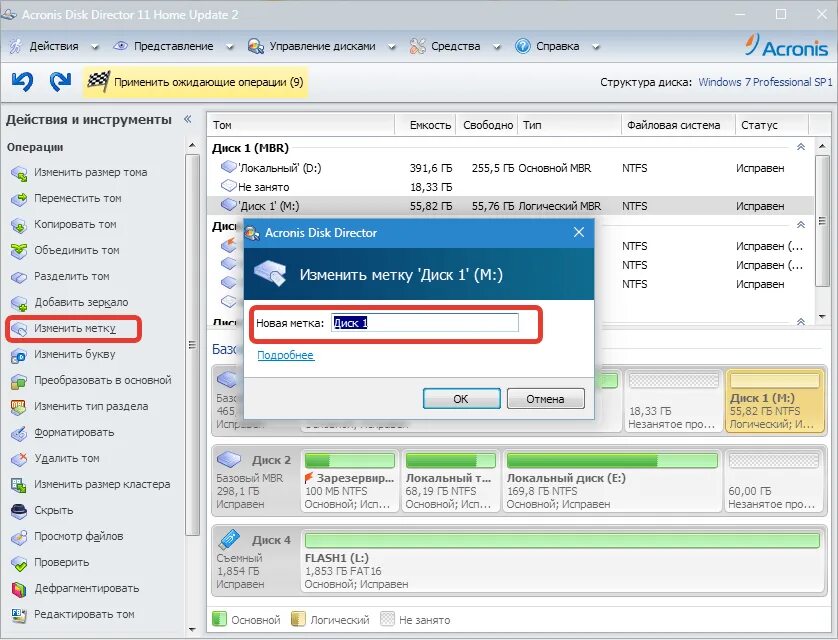Select the FLASH1 (L:) partition block
This screenshot has height=640, width=838.
562,561
